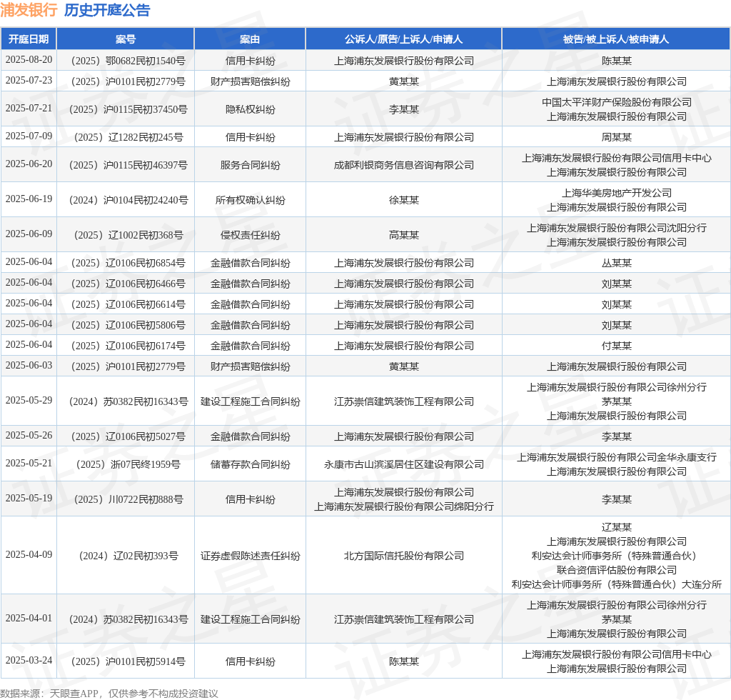The height and width of the screenshot is (700, 731).
Task: Select plaintiff 北方国际信托股份有限公司
Action: pos(404,556)
